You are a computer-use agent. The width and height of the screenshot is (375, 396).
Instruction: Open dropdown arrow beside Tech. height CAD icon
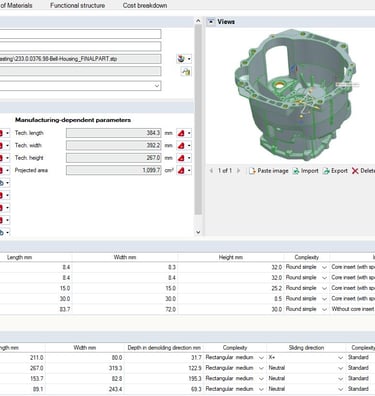tap(189, 158)
